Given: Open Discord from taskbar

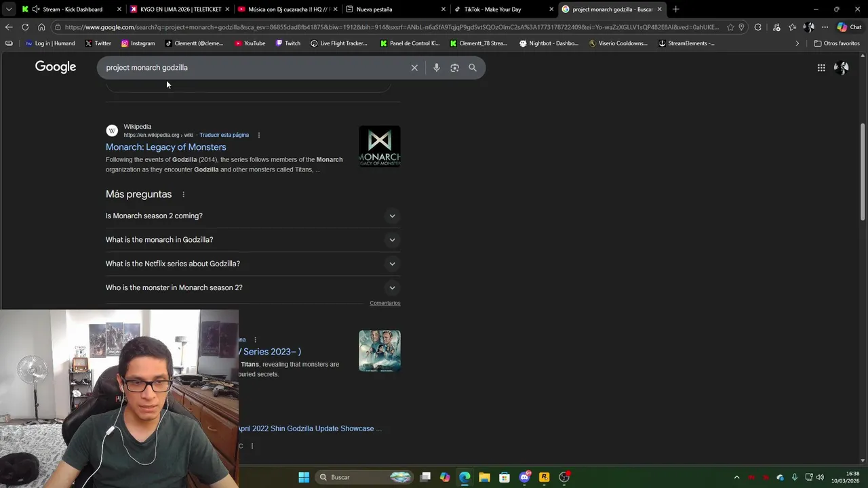Looking at the screenshot, I should point(524,477).
